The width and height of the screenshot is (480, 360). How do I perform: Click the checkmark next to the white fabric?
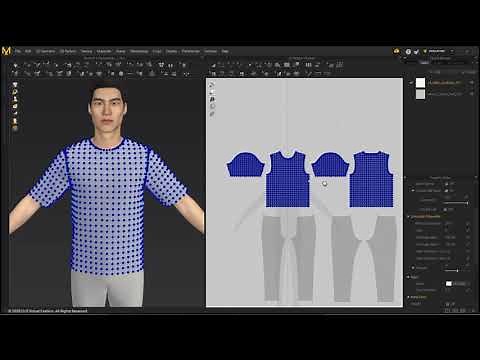(x=411, y=83)
